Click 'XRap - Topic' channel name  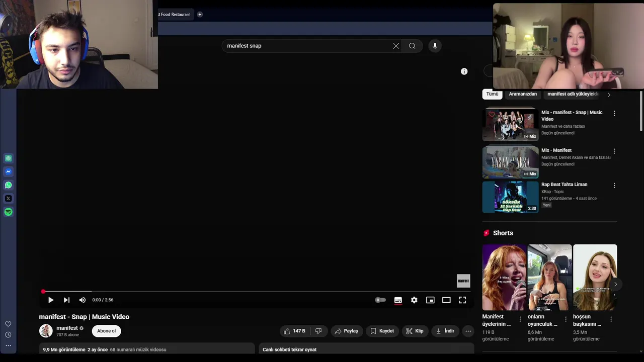552,192
